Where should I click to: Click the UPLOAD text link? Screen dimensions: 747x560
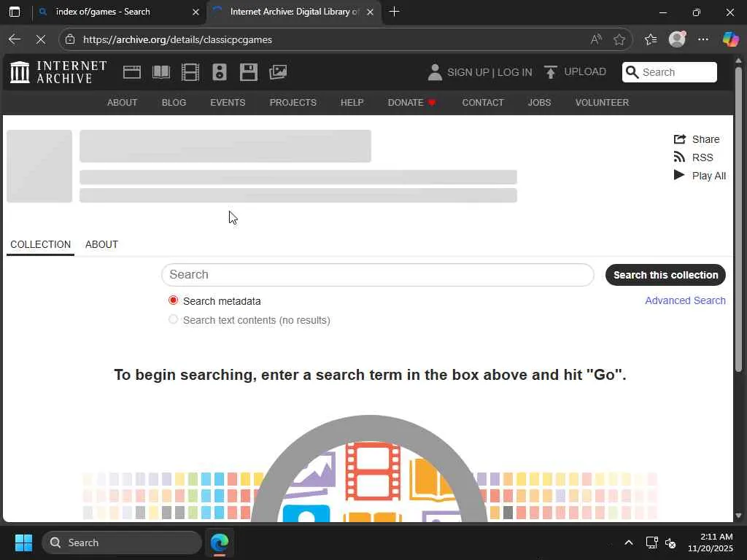pos(585,72)
